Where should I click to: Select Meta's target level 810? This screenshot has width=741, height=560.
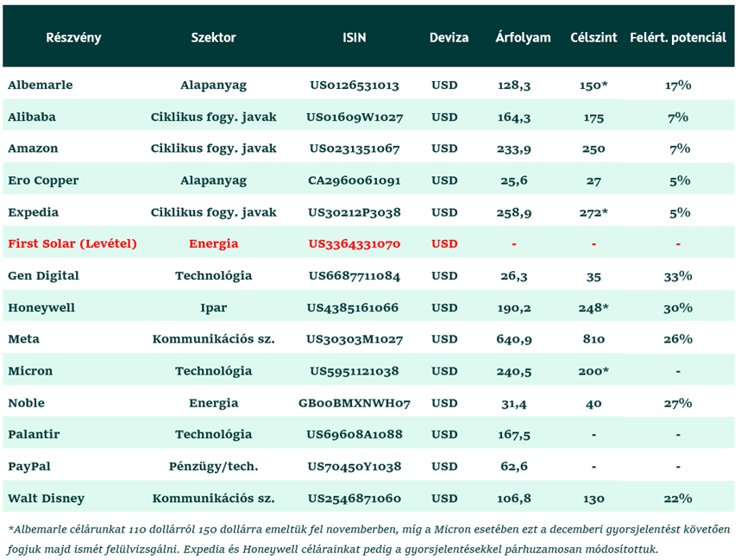(x=593, y=339)
